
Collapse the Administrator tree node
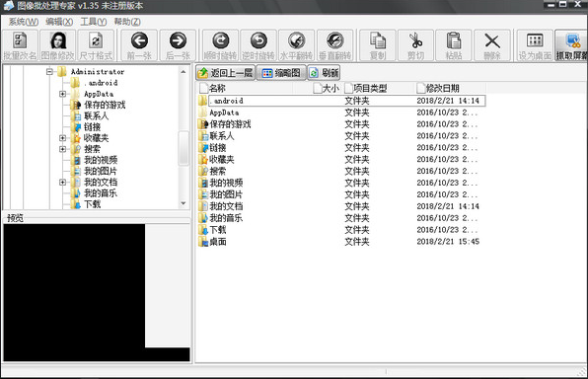tap(49, 71)
